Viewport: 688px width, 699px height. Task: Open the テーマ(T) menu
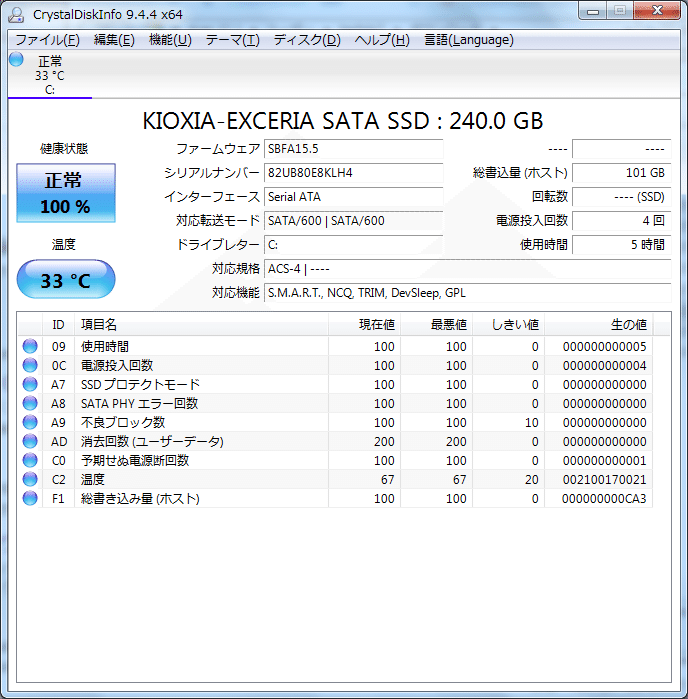click(x=233, y=40)
